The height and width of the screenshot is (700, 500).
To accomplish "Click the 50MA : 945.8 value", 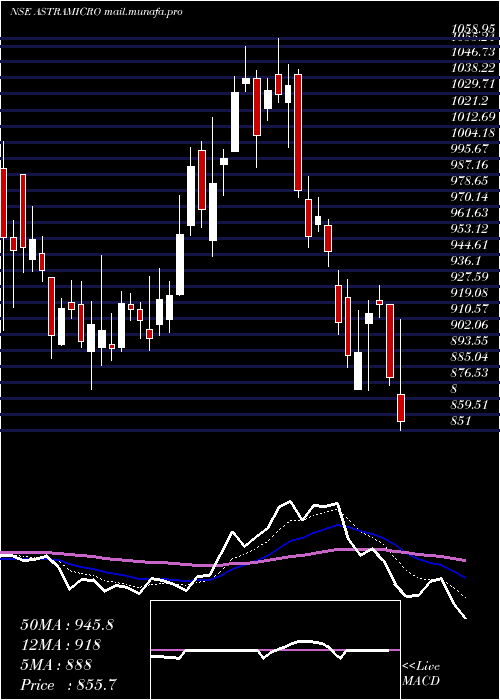I will (67, 625).
